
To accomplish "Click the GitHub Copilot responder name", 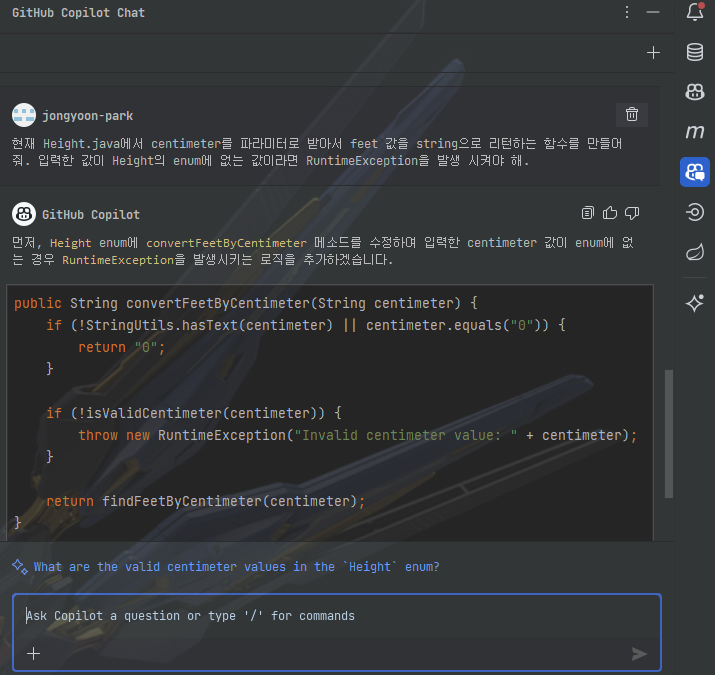I will click(91, 215).
